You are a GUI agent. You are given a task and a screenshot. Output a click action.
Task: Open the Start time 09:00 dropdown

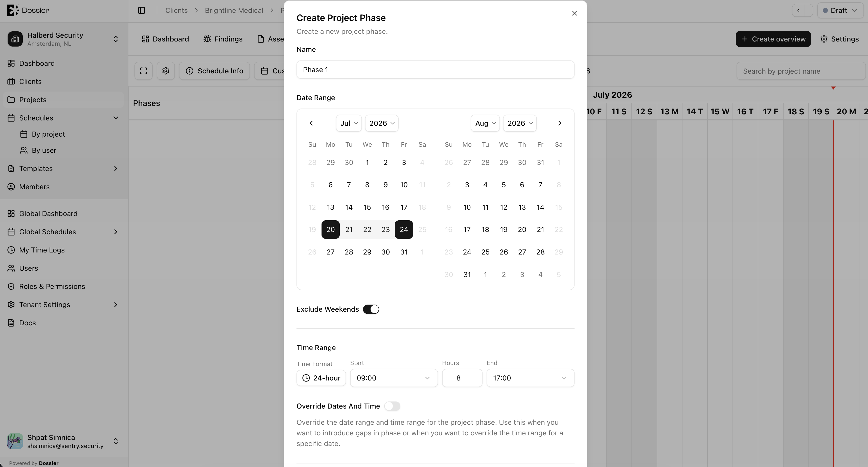pos(394,378)
